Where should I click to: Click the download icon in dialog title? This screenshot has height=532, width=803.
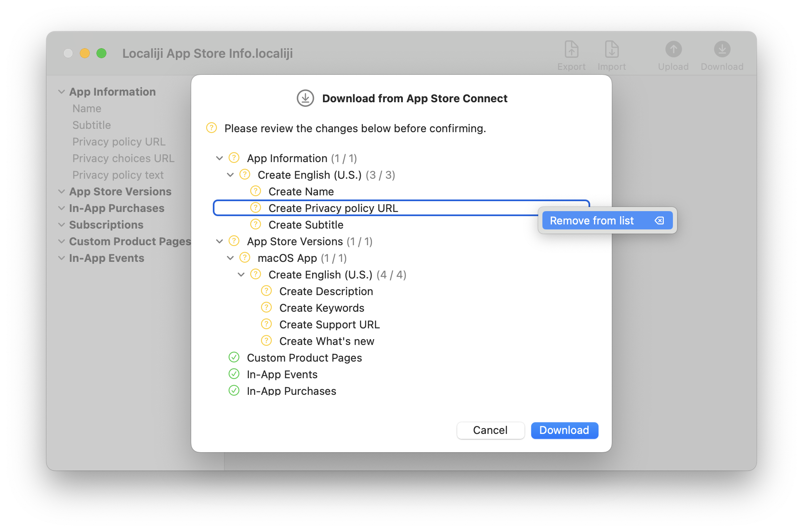pos(305,99)
